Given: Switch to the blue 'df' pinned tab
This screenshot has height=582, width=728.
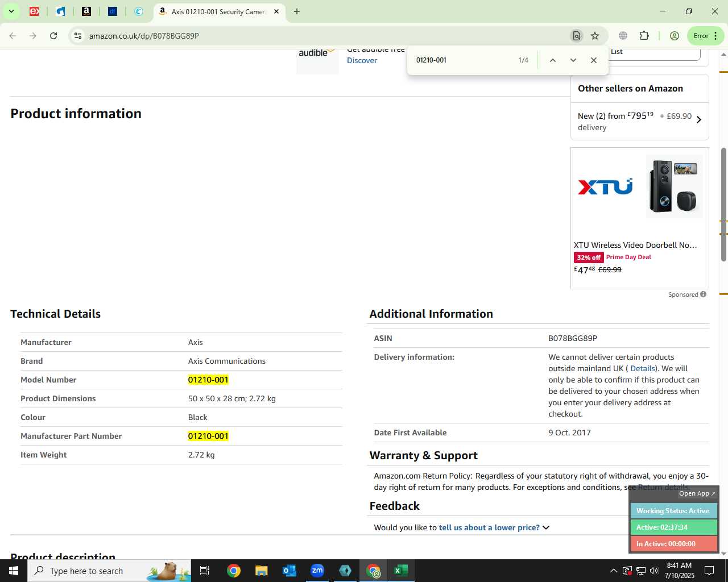Looking at the screenshot, I should point(113,11).
